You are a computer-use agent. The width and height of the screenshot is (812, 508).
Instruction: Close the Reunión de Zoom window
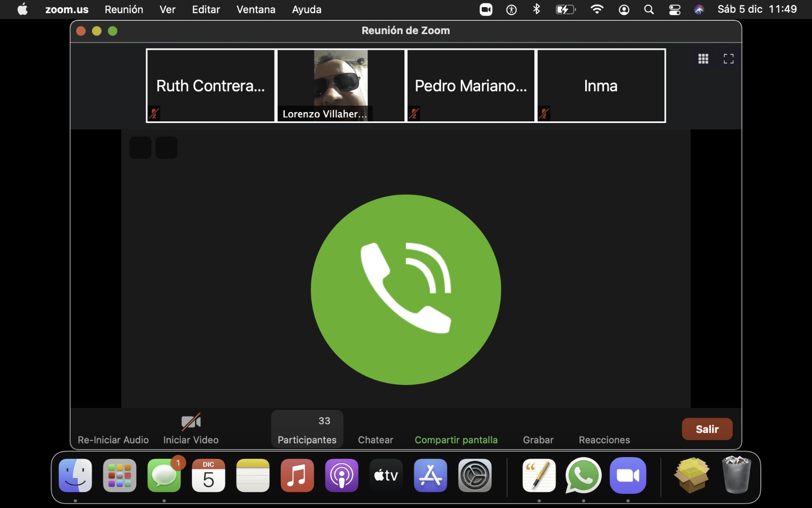81,31
